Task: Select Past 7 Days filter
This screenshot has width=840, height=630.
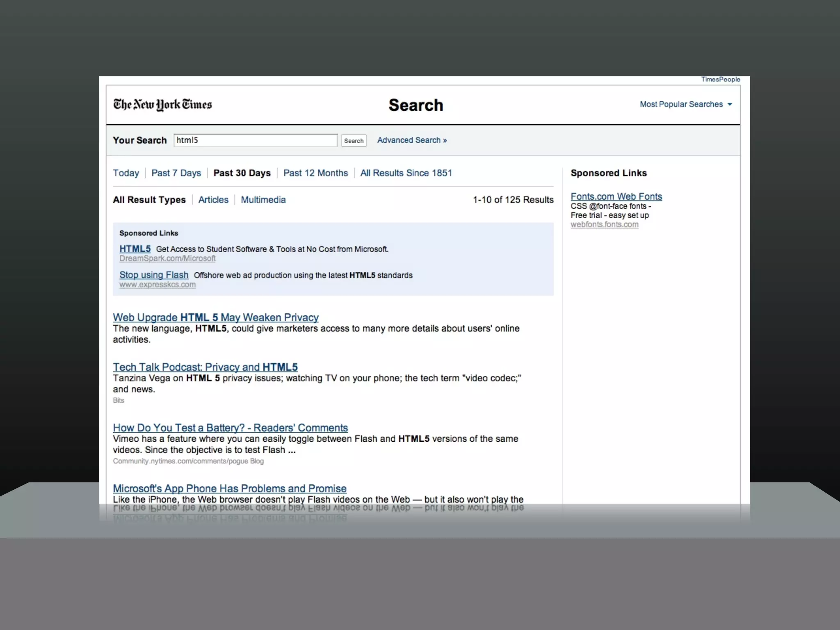Action: pos(176,173)
